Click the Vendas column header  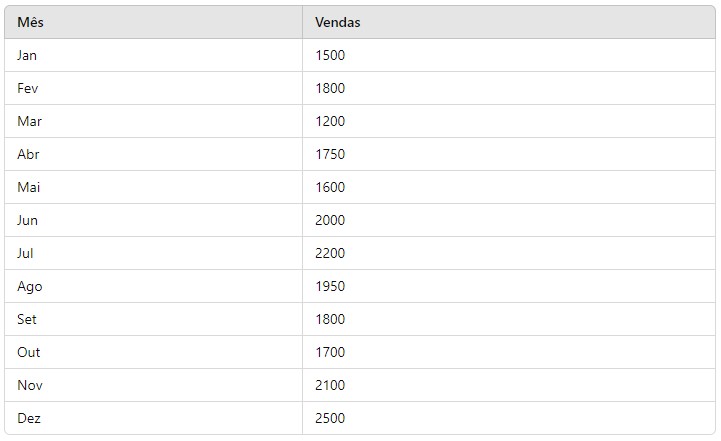(337, 22)
